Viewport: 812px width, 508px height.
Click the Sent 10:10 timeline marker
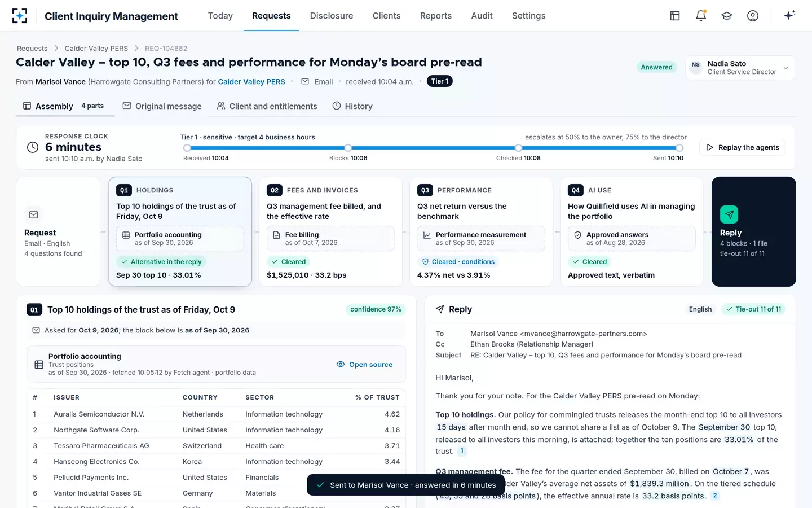tap(679, 148)
